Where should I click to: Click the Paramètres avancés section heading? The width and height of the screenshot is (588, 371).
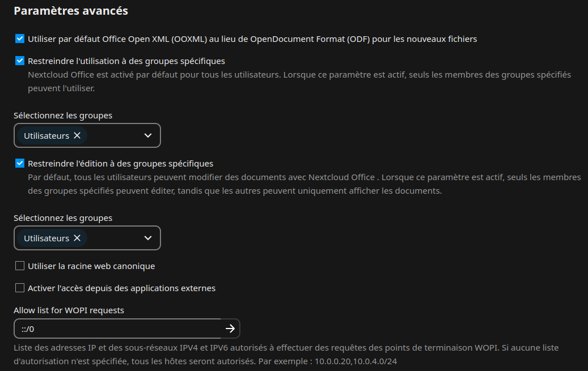point(70,11)
